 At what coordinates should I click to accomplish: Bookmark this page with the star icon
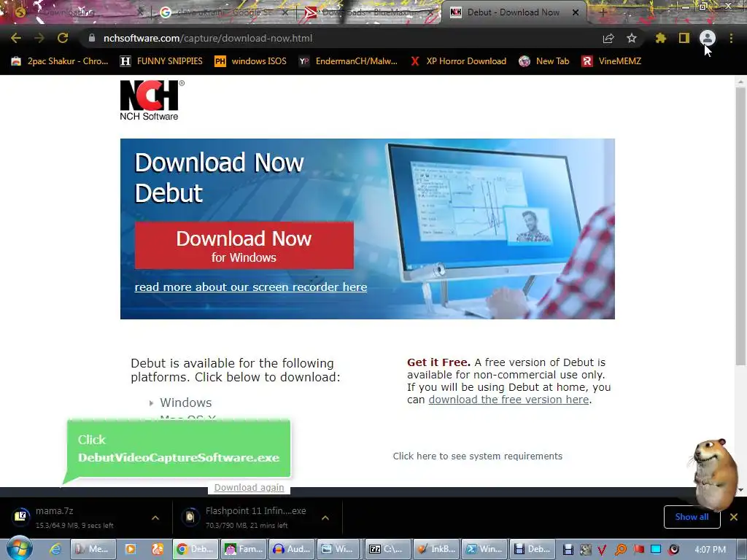(x=632, y=38)
